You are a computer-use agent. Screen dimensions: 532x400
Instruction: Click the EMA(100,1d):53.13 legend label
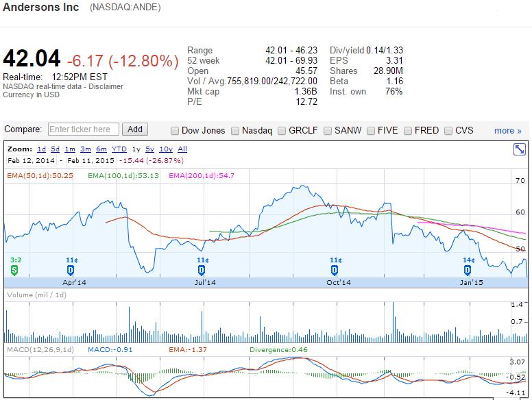(x=123, y=175)
